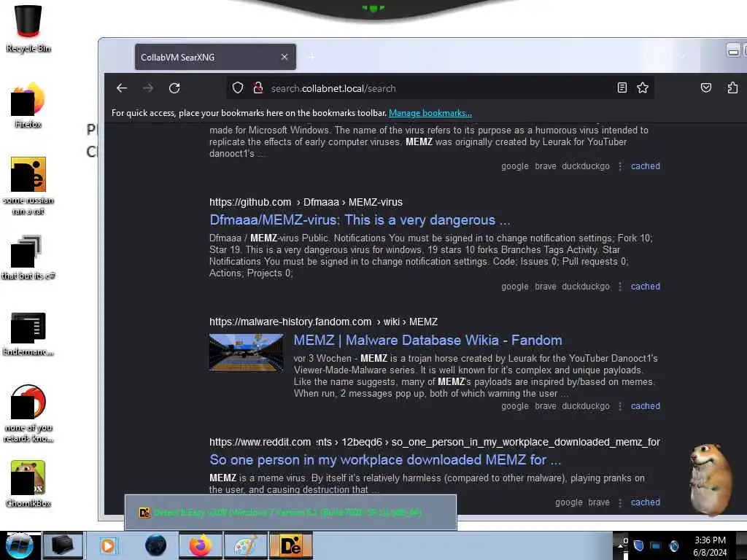Select the Endermanc... desktop icon
This screenshot has height=560, width=747.
pos(28,333)
